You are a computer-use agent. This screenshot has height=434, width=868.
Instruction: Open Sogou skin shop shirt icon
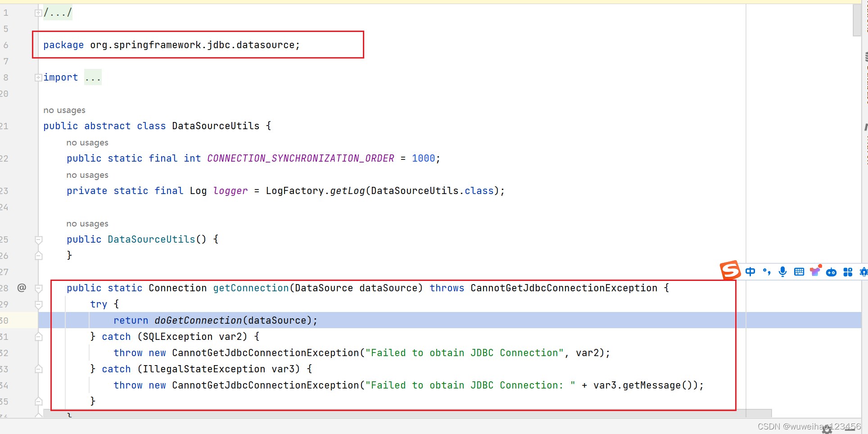click(x=815, y=271)
